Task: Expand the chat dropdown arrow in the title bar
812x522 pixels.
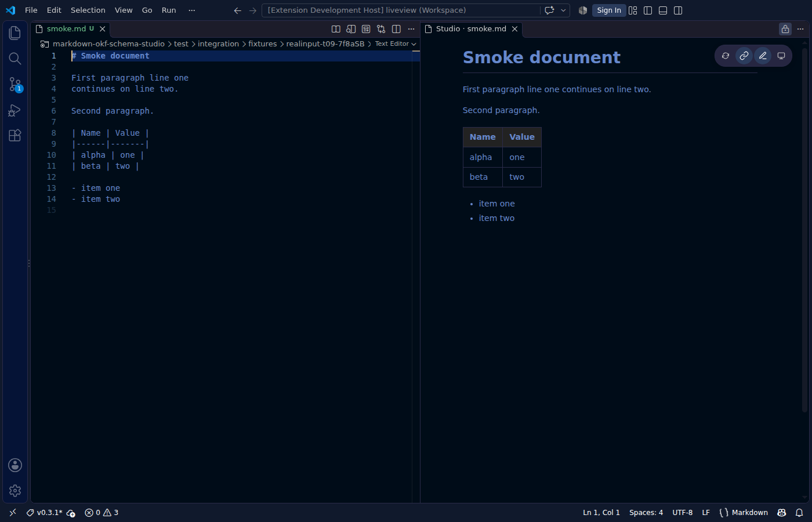Action: [563, 10]
